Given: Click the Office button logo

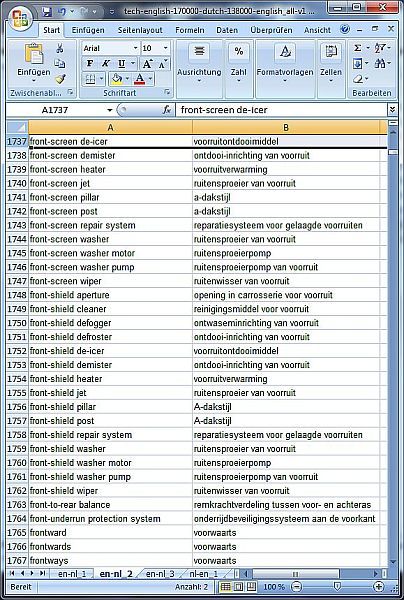Looking at the screenshot, I should point(20,18).
